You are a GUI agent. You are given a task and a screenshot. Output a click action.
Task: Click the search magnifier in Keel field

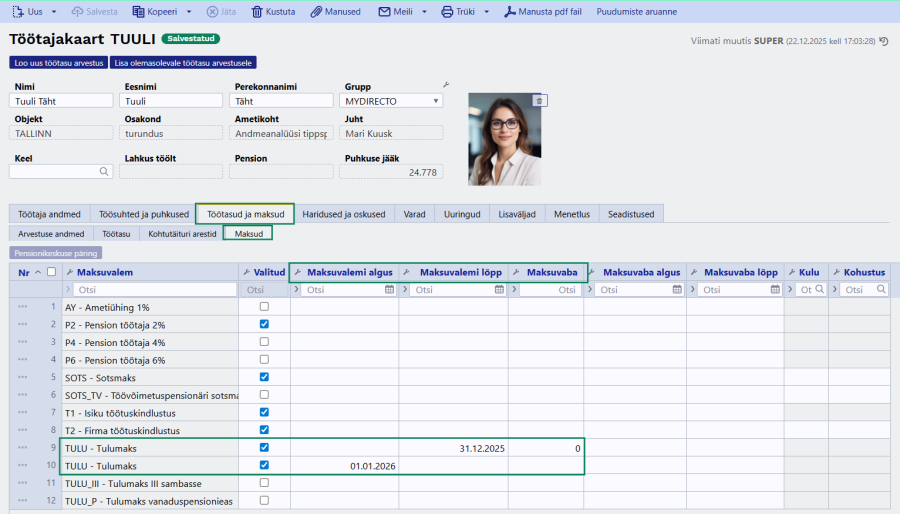(x=103, y=172)
